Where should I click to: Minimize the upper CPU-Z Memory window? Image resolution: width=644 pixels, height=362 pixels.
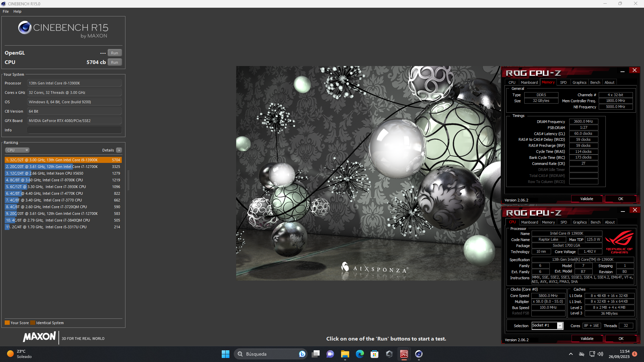pos(623,71)
